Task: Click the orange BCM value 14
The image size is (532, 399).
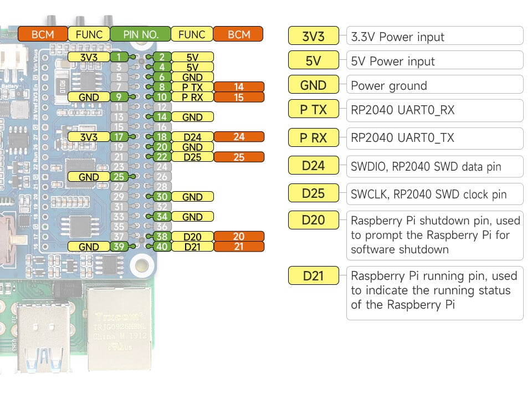Action: tap(239, 87)
